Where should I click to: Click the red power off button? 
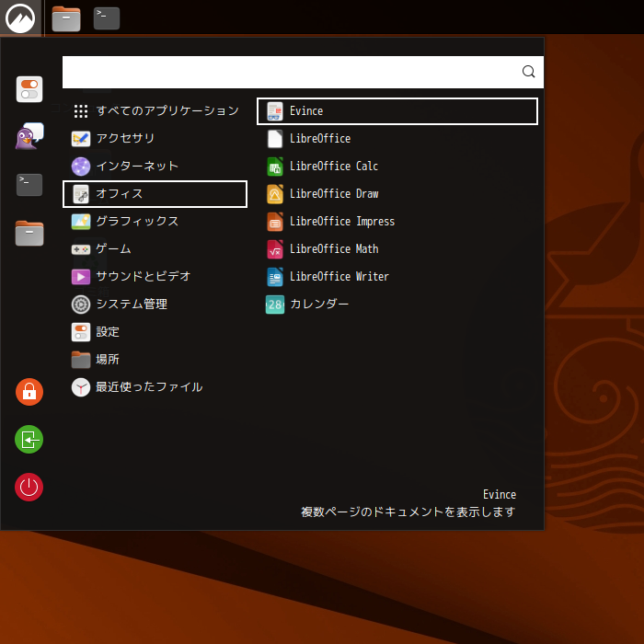(x=29, y=487)
